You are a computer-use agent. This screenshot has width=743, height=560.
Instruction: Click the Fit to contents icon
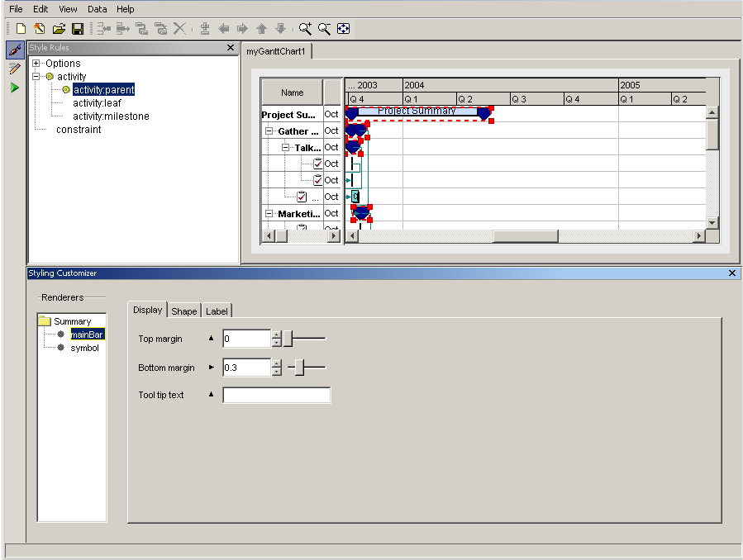pos(343,29)
